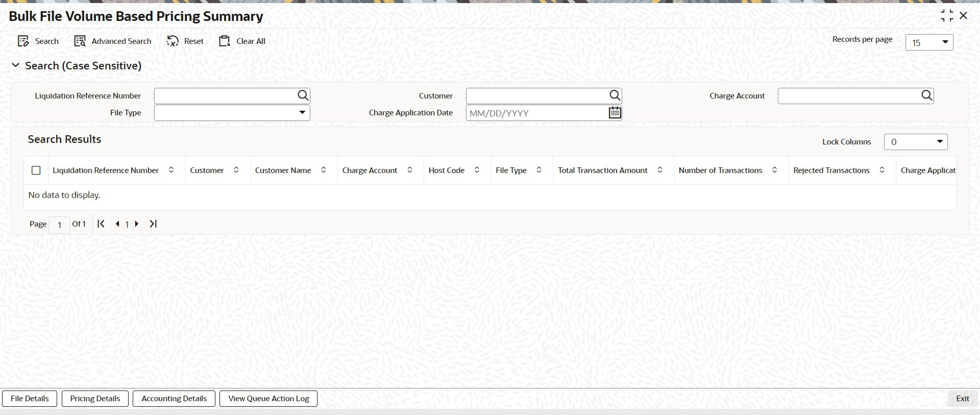
Task: Click the Clear All icon
Action: pyautogui.click(x=225, y=41)
